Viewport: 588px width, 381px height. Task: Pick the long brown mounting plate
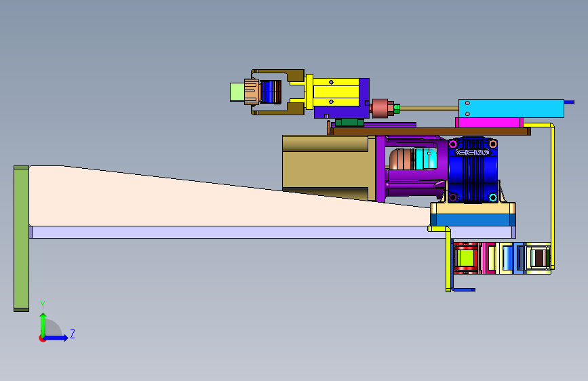(x=431, y=132)
